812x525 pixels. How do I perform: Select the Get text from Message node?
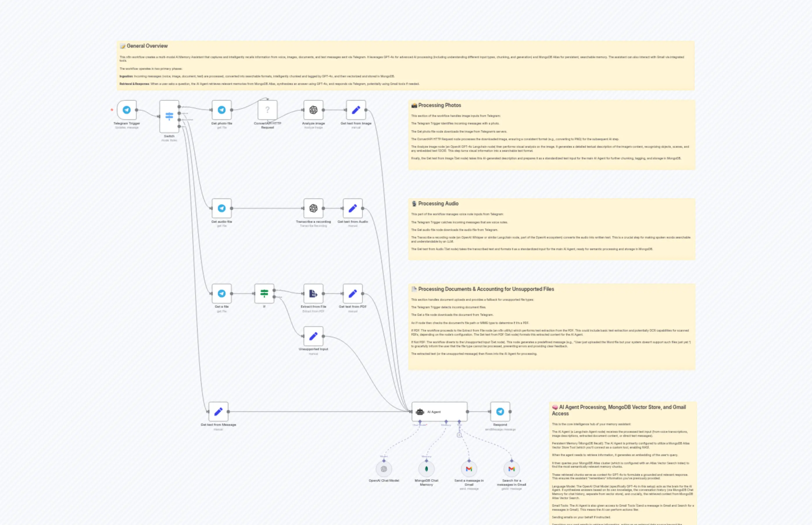coord(218,412)
